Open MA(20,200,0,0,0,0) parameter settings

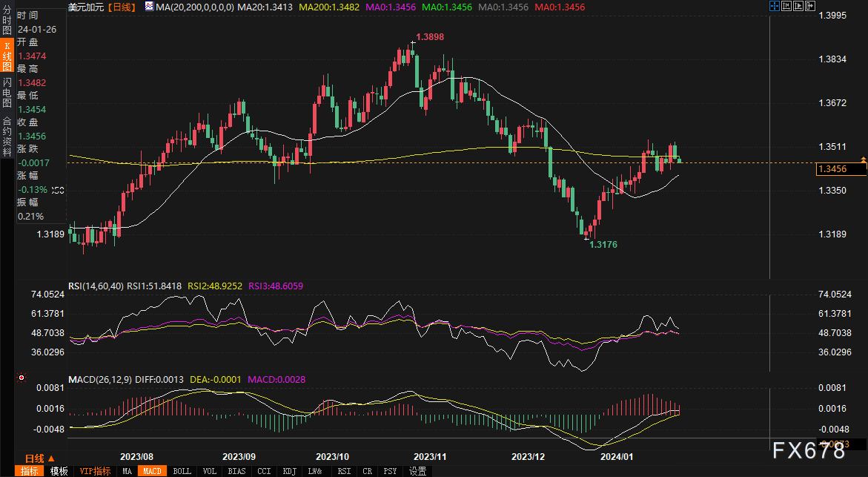[x=194, y=7]
